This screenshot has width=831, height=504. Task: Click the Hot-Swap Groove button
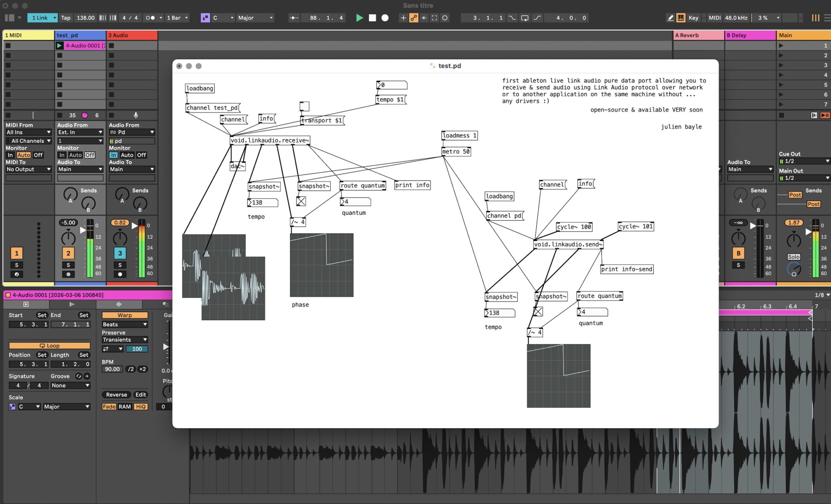tap(78, 376)
